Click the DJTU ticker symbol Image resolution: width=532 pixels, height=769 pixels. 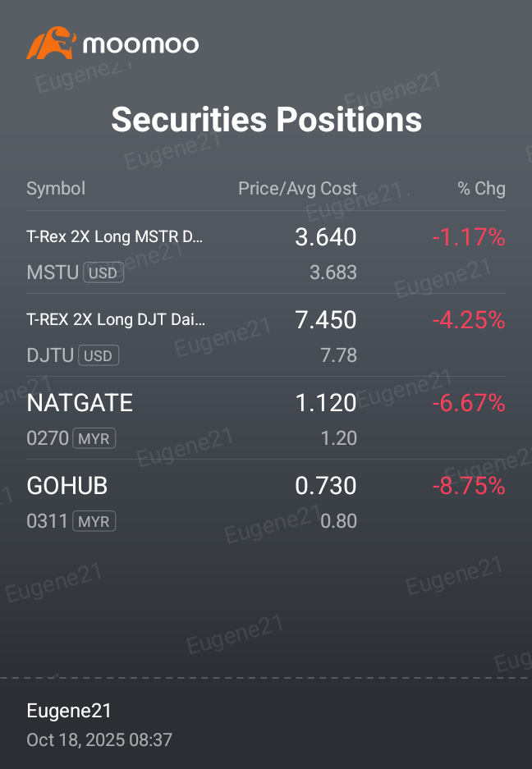click(50, 355)
